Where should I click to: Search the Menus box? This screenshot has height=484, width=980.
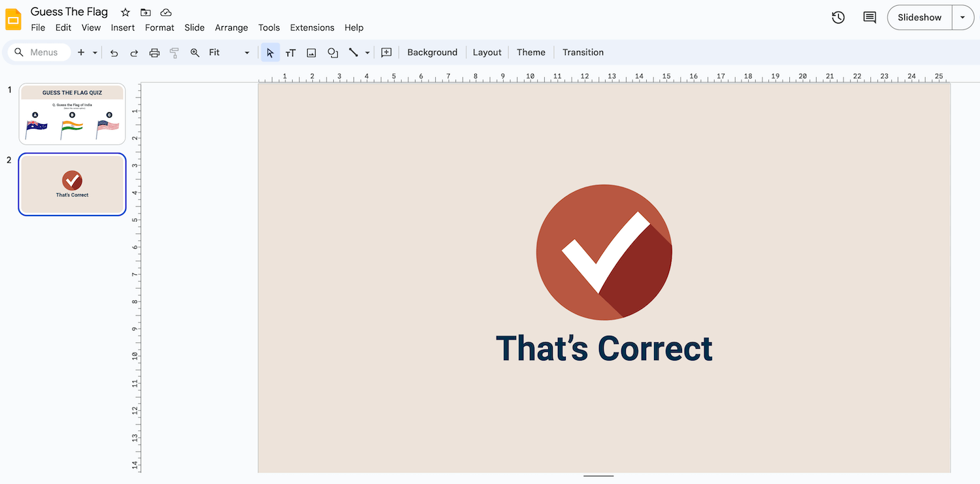[x=39, y=52]
